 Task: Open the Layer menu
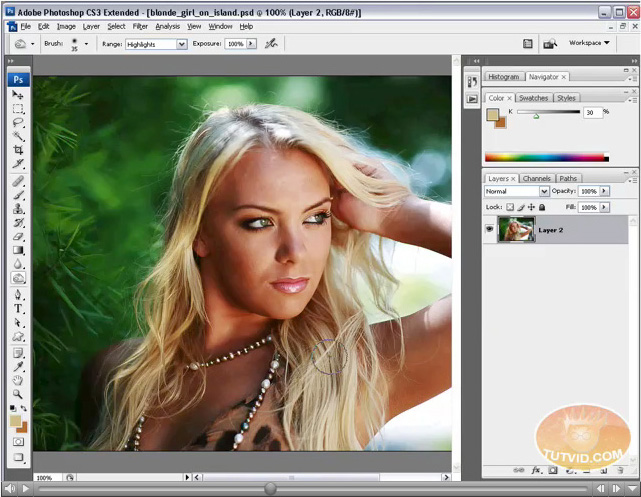(91, 27)
